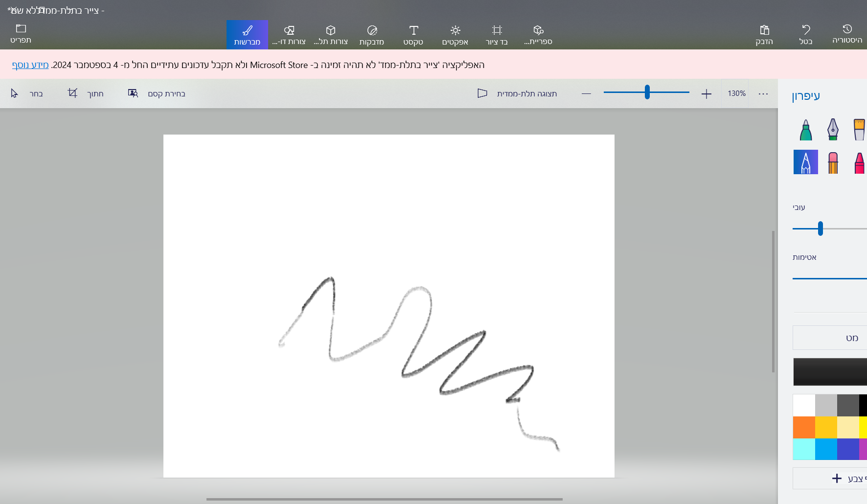Expand the מט material dropdown
The image size is (867, 504).
(830, 338)
